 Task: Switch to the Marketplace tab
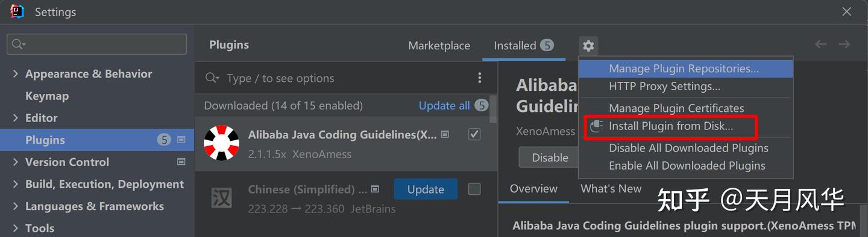439,46
